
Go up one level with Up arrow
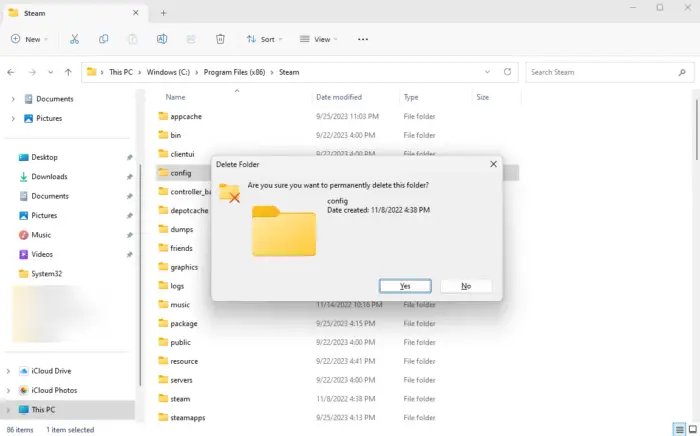click(x=68, y=72)
